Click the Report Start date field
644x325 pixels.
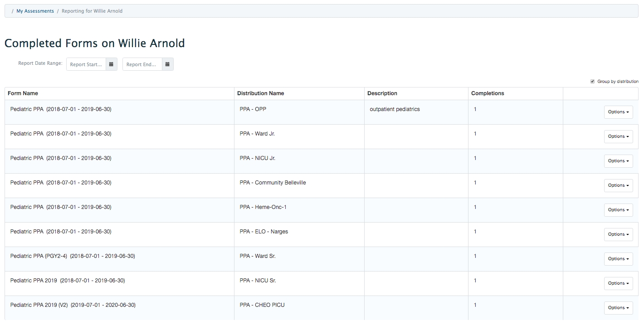(x=86, y=64)
